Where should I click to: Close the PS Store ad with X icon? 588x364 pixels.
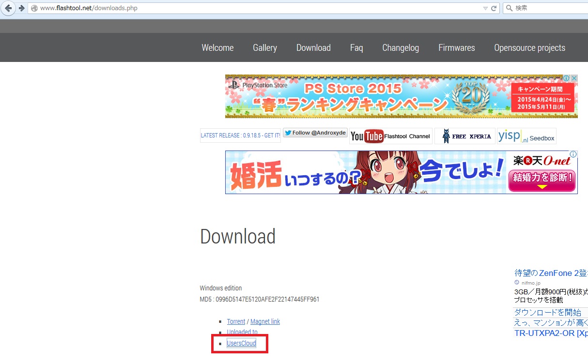click(574, 78)
